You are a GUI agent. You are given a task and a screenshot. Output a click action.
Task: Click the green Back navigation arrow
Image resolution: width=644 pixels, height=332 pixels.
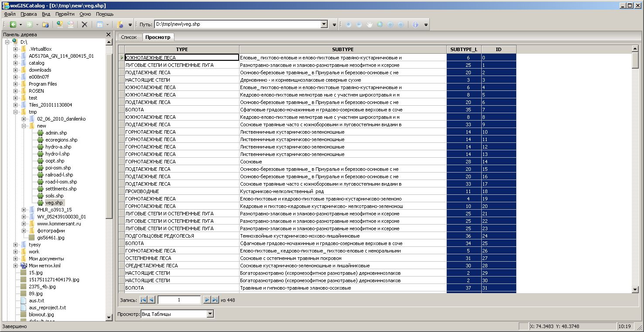13,24
